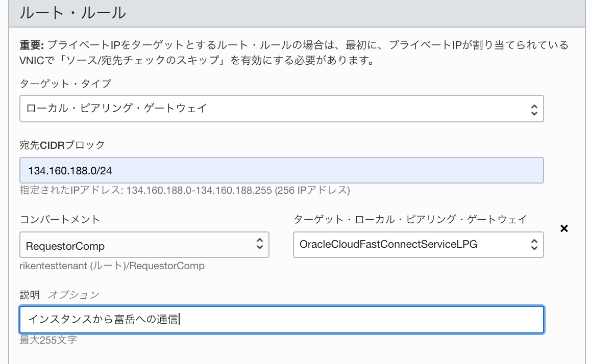Open the RequestorComp compartment dropdown
590x364 pixels.
tap(144, 245)
